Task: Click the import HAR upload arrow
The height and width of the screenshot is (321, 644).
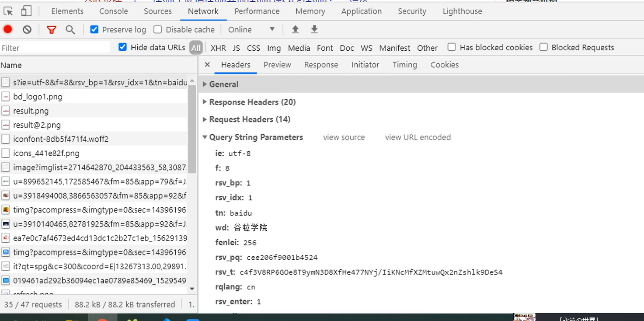Action: pyautogui.click(x=296, y=30)
